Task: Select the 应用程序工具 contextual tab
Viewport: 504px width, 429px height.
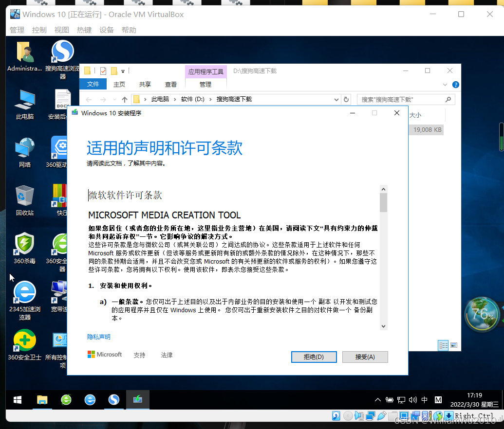Action: 205,71
